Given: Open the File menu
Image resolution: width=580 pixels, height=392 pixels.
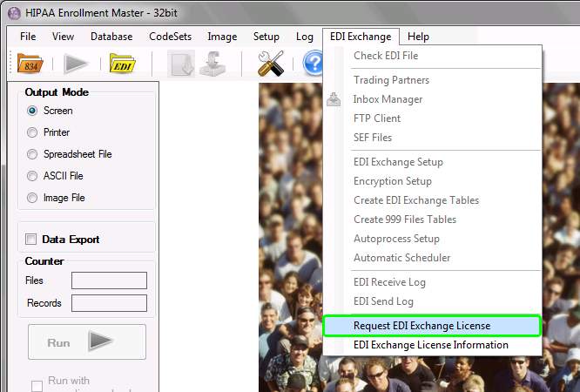Looking at the screenshot, I should pyautogui.click(x=28, y=37).
